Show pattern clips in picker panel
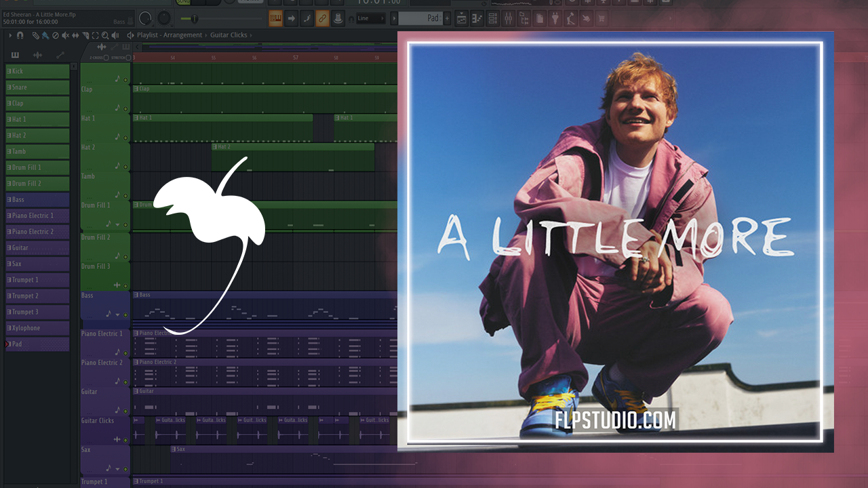Viewport: 868px width, 488px height. coord(15,55)
